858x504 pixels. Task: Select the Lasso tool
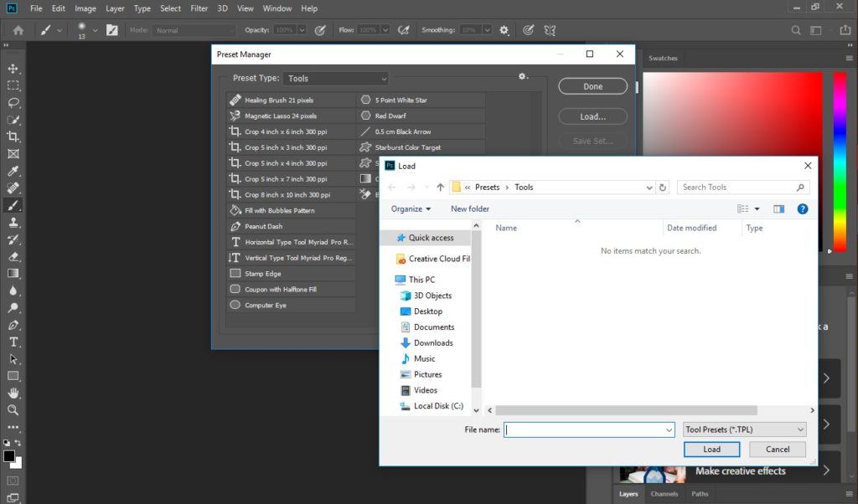click(13, 102)
